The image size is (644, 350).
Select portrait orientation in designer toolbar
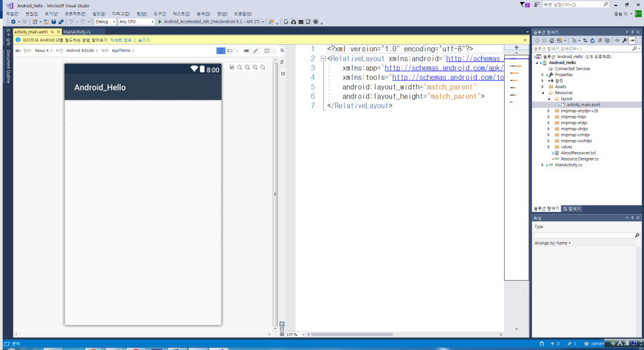(221, 51)
